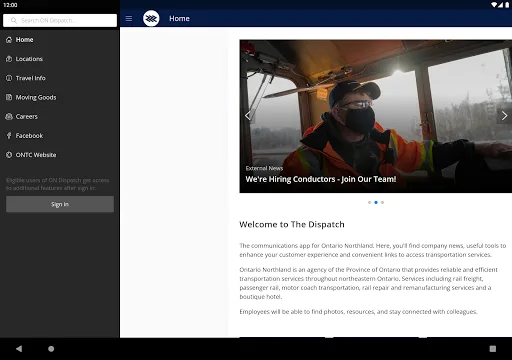Focus the Search ON Dispatch field

click(x=60, y=20)
